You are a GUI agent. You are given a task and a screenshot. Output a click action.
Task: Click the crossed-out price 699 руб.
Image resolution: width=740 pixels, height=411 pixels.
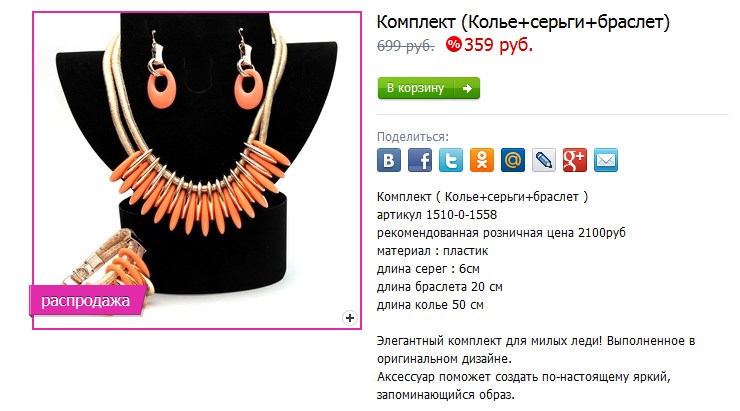[x=405, y=46]
